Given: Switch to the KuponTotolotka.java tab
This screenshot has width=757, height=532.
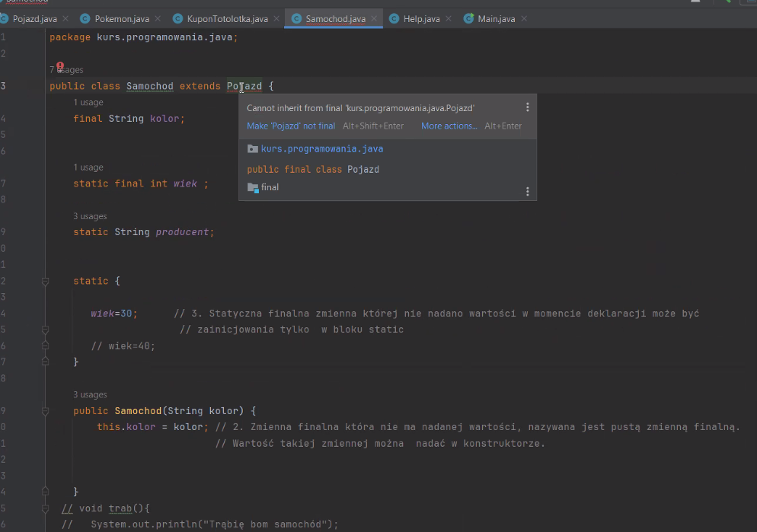Looking at the screenshot, I should pyautogui.click(x=227, y=18).
